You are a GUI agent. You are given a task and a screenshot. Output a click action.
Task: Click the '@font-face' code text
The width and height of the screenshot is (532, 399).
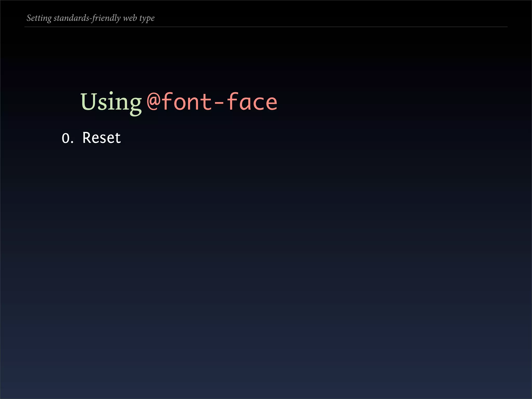point(212,102)
